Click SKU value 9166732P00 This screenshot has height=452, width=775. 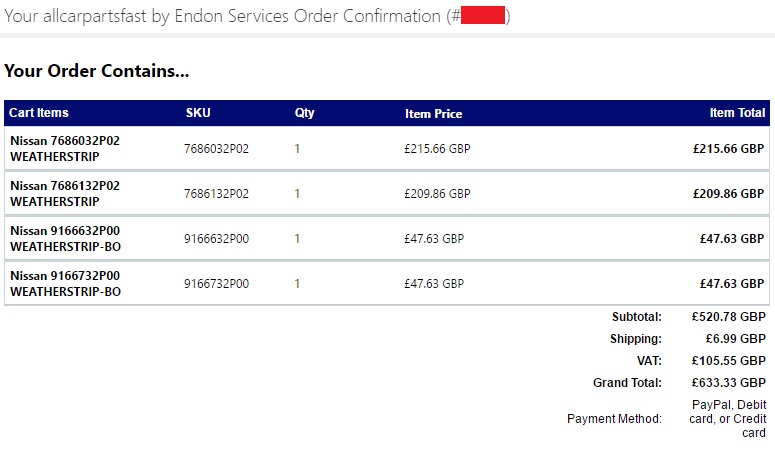tap(216, 284)
